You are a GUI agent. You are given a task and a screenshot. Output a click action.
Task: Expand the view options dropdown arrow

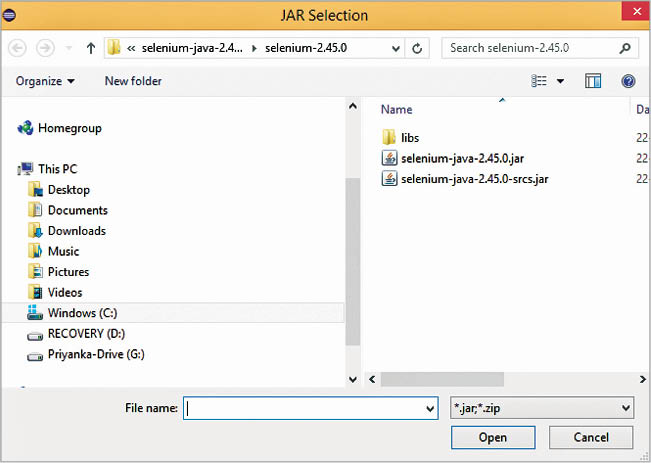coord(560,81)
